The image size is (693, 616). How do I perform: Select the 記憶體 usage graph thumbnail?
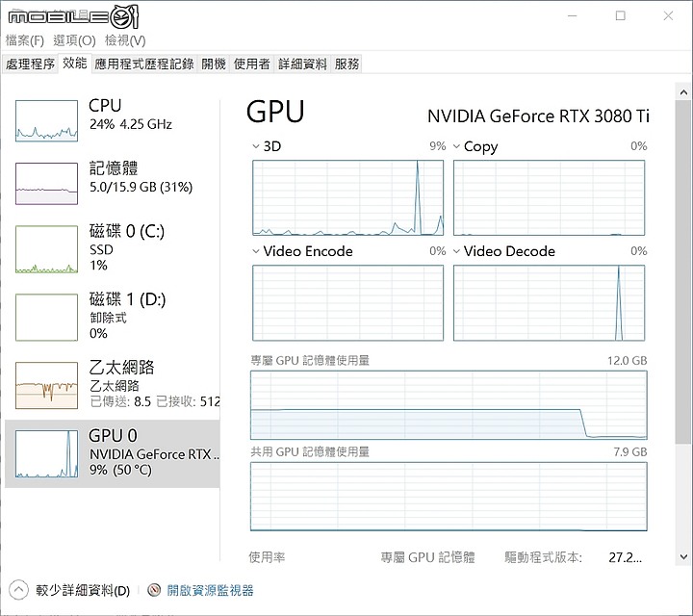coord(46,184)
